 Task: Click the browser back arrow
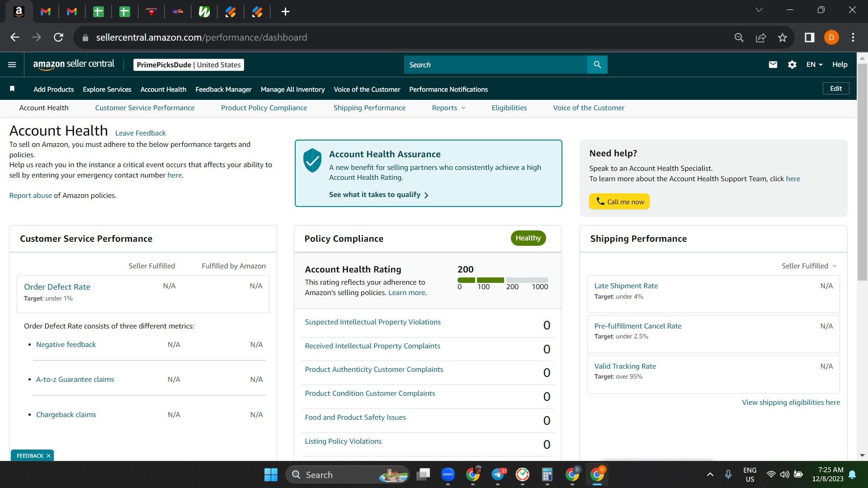pyautogui.click(x=15, y=38)
